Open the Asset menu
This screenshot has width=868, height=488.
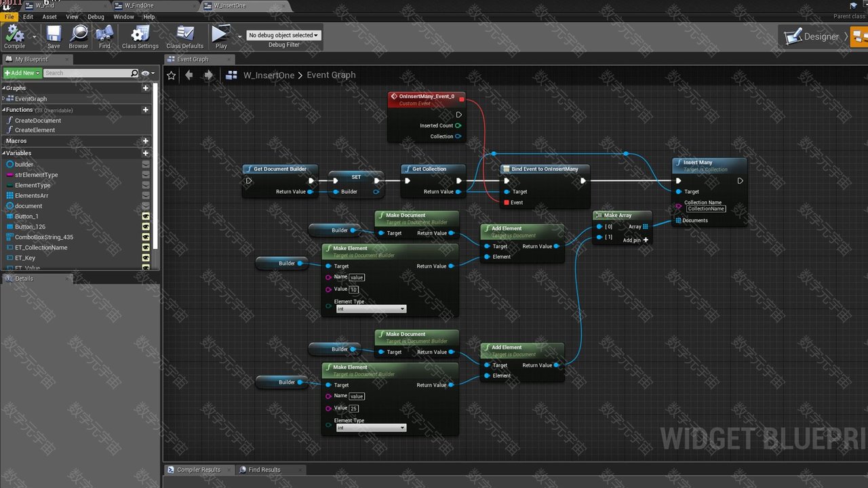50,16
